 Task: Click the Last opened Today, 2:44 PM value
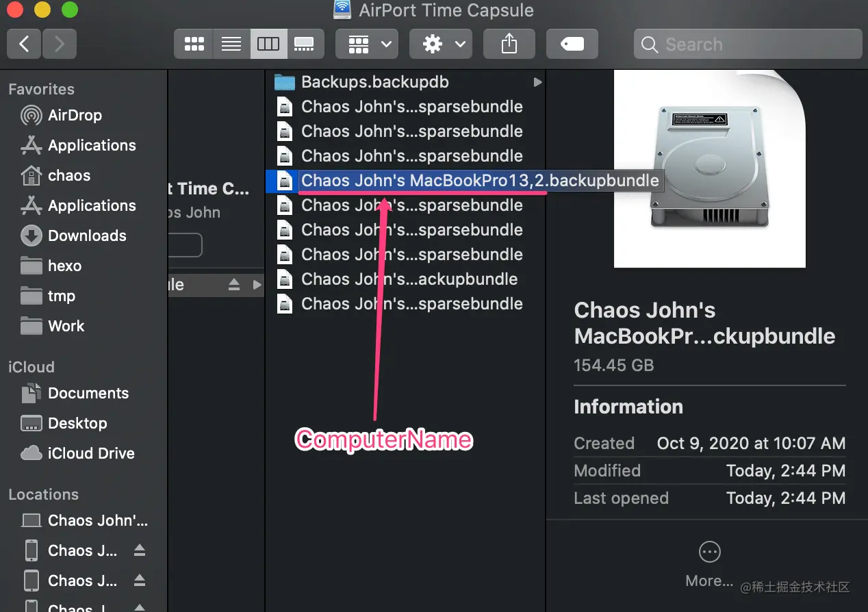pos(786,498)
